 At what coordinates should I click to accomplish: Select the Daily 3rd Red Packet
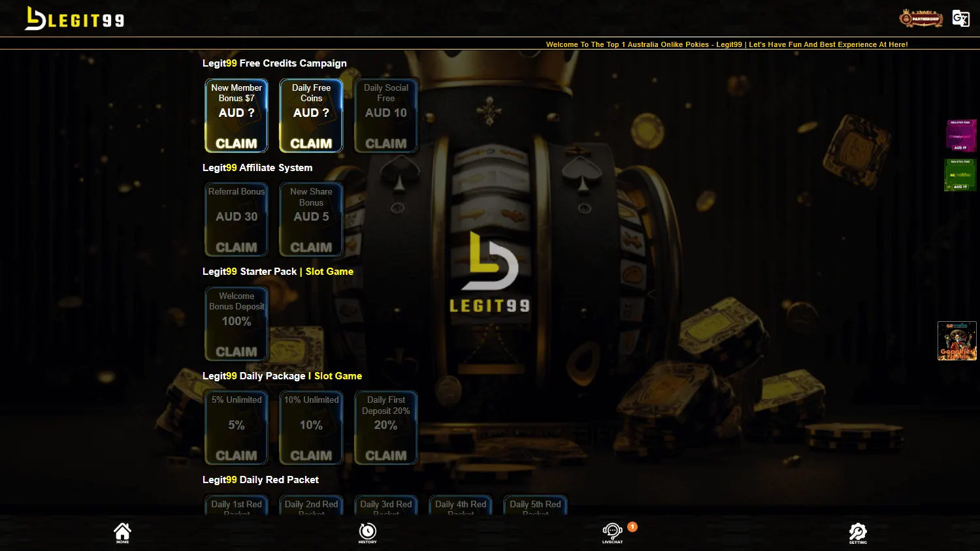tap(386, 505)
